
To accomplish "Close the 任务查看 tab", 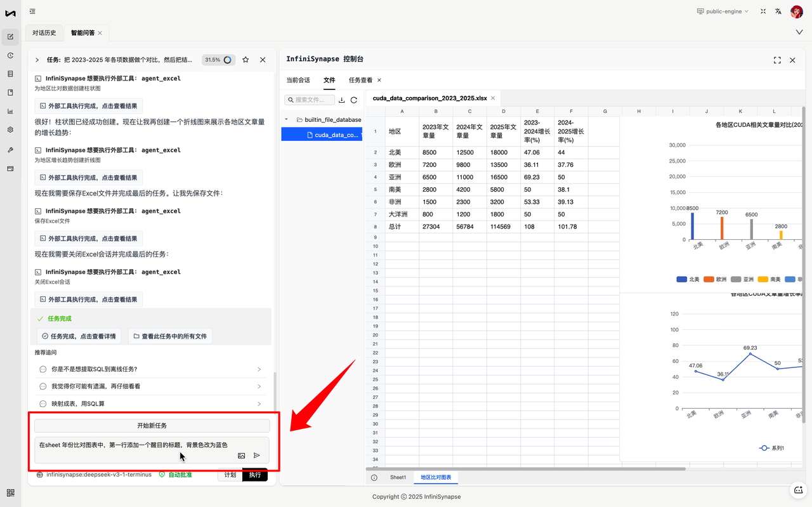I will 379,80.
